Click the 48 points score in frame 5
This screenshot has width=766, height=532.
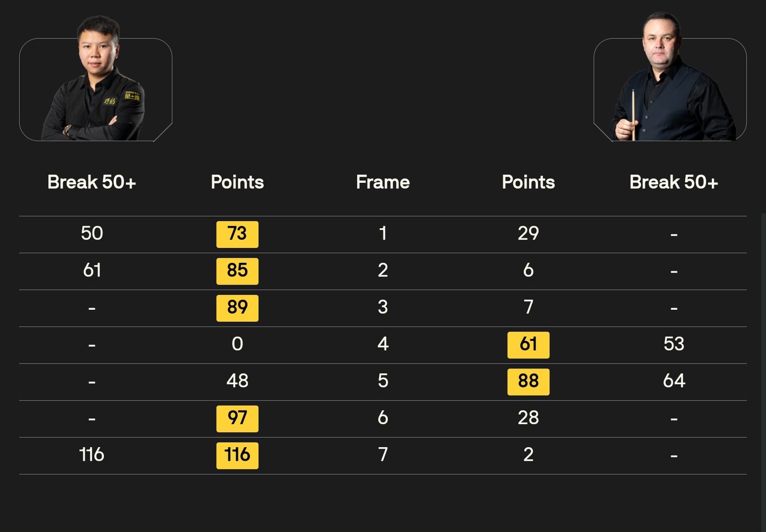click(x=237, y=381)
